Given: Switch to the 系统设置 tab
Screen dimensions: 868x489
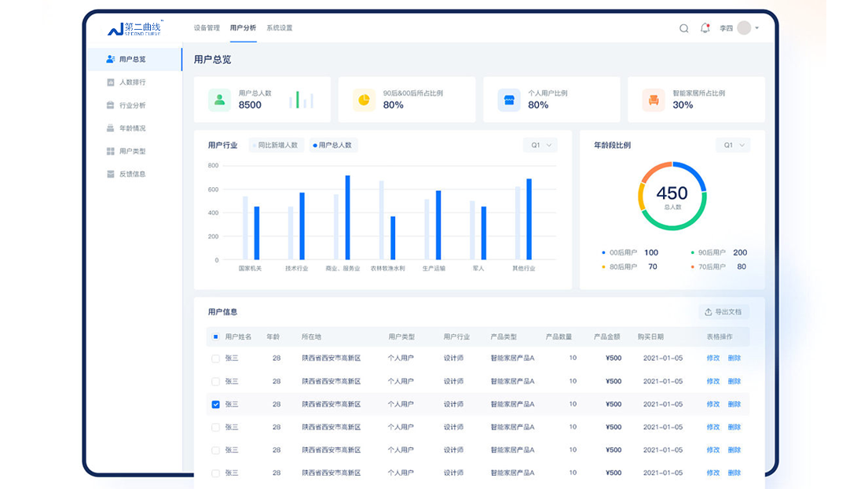Looking at the screenshot, I should coord(279,28).
